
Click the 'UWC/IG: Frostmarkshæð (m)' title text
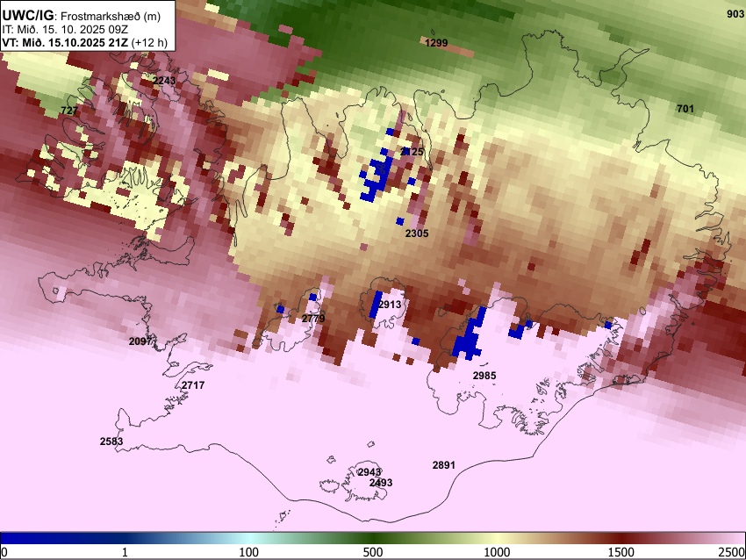pos(82,16)
